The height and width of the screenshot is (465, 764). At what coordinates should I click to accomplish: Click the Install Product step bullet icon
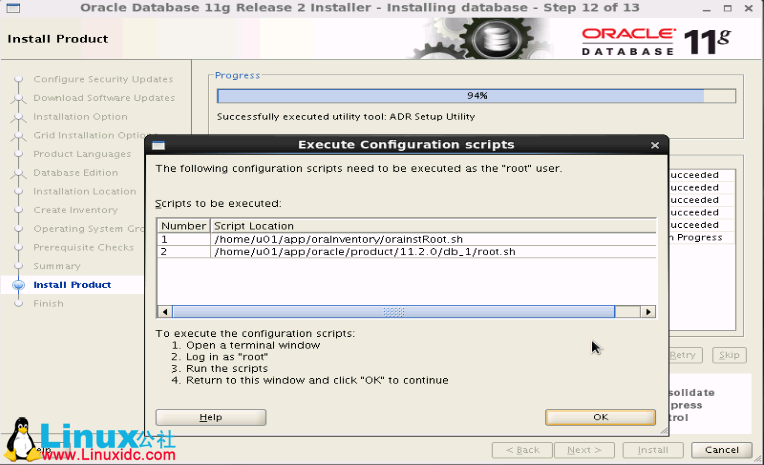click(19, 285)
